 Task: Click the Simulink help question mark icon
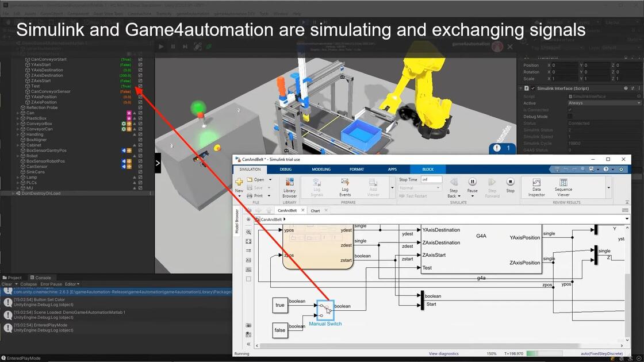606,169
